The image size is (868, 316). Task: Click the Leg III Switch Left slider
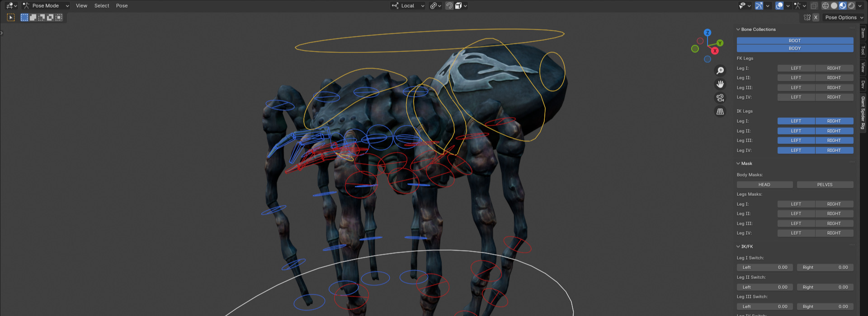click(x=764, y=307)
